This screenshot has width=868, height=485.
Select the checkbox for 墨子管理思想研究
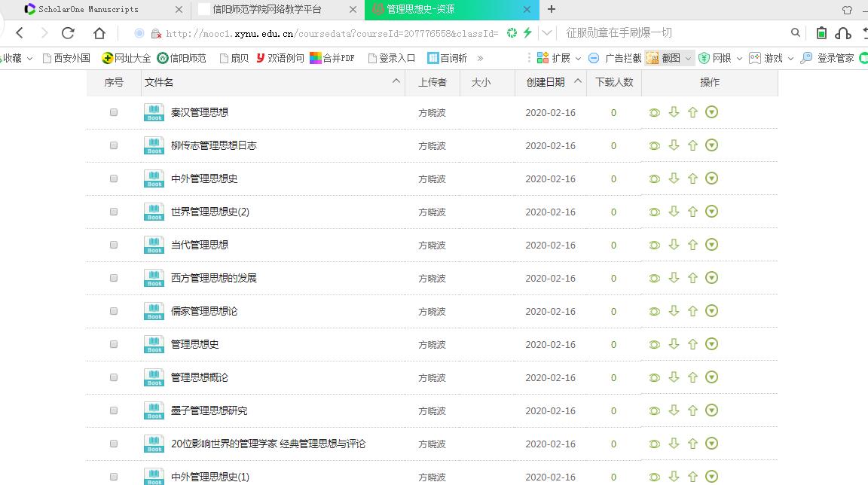[x=114, y=410]
